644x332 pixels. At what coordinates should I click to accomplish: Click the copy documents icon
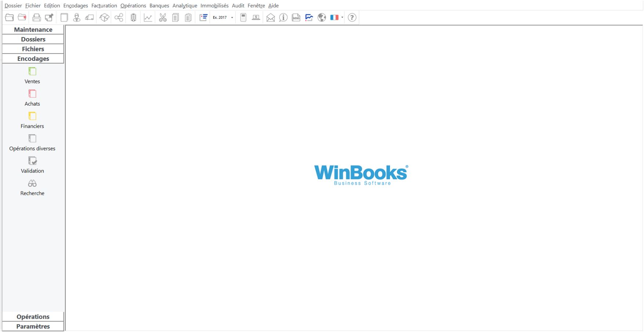[x=176, y=17]
